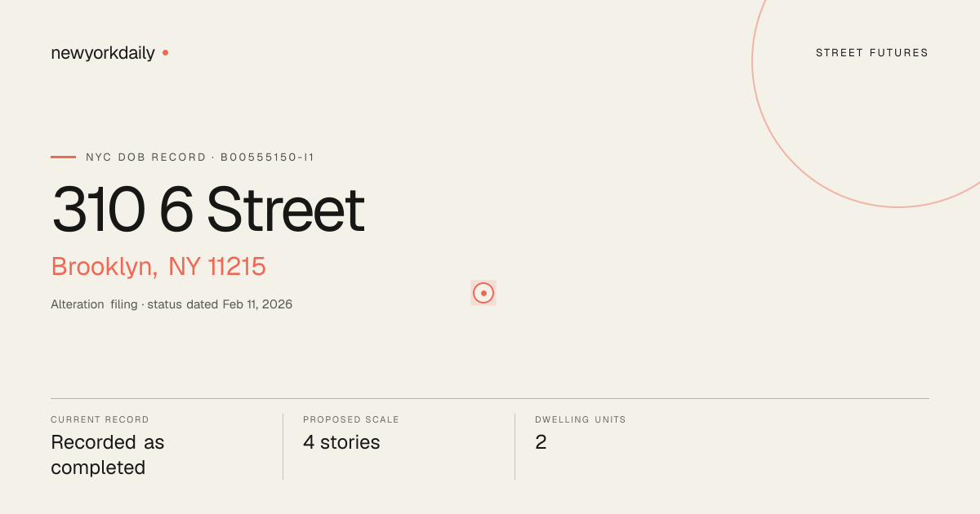Screen dimensions: 980x514
Task: Click the orange target marker icon
Action: [x=483, y=293]
